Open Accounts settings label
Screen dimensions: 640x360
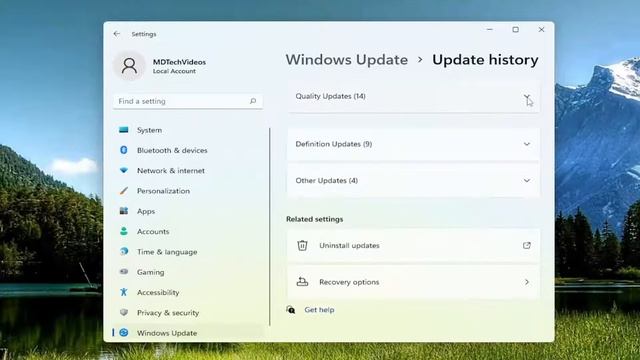[153, 231]
